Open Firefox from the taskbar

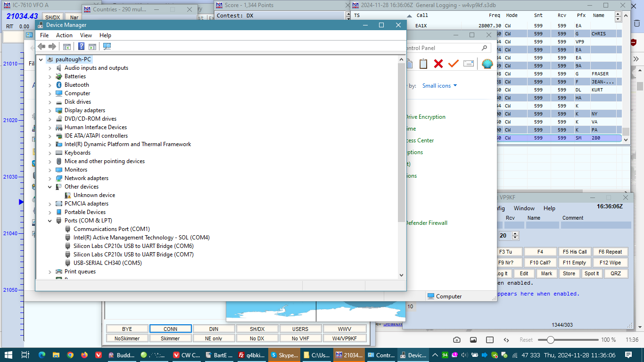click(84, 355)
